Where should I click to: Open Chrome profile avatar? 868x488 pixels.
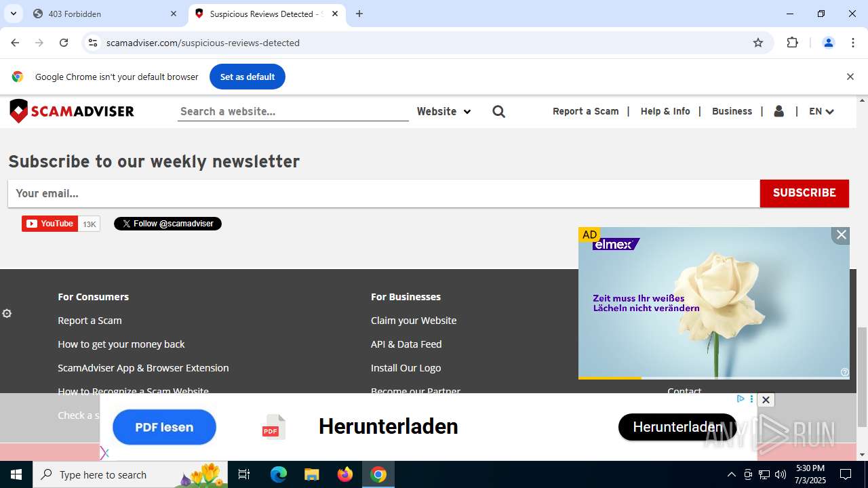click(x=829, y=43)
